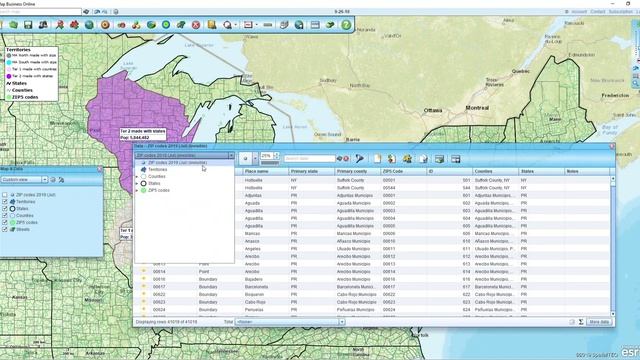The height and width of the screenshot is (360, 640).
Task: Click the rightmost grid layout icon in Data toolbar
Action: (456, 159)
